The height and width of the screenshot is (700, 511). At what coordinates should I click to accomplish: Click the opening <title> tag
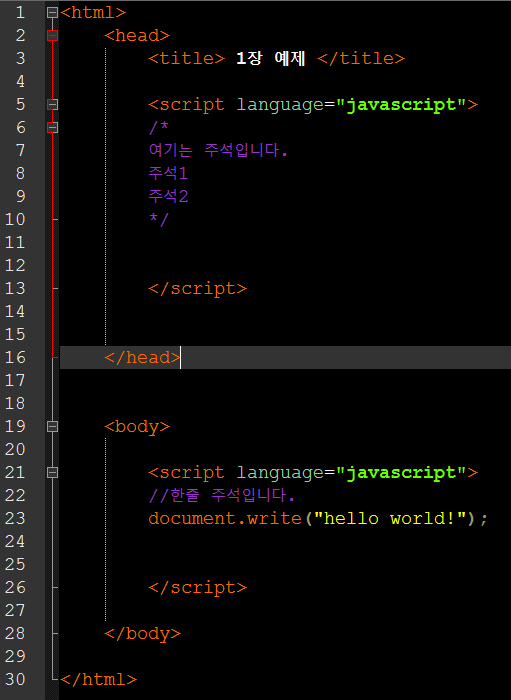tap(187, 58)
